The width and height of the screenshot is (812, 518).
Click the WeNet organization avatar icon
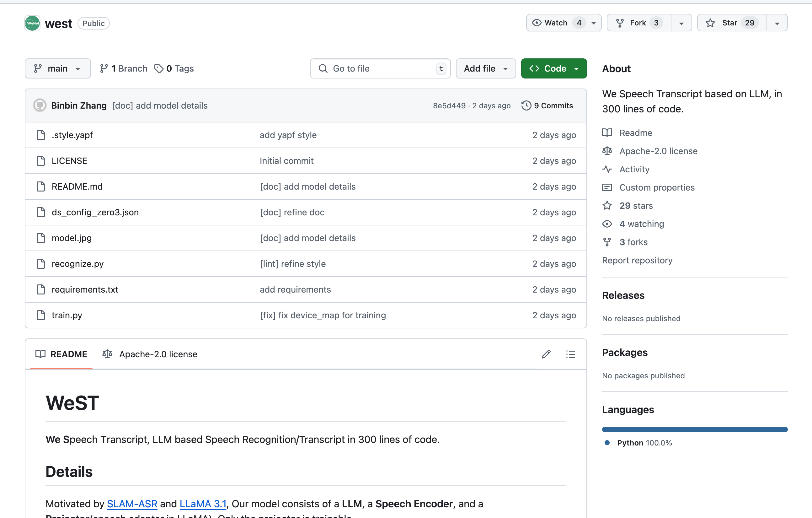click(x=32, y=23)
